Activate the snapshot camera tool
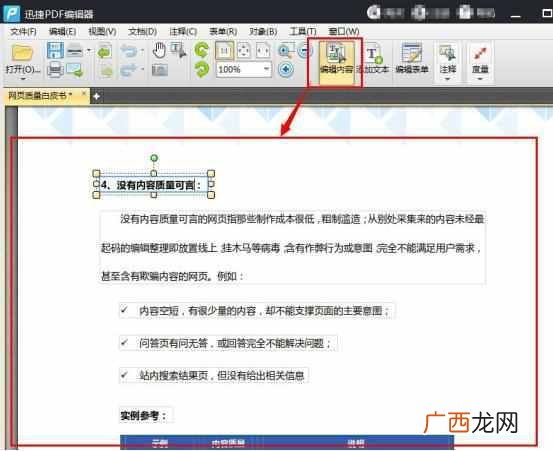Viewport: 553px width, 451px height. coord(160,70)
